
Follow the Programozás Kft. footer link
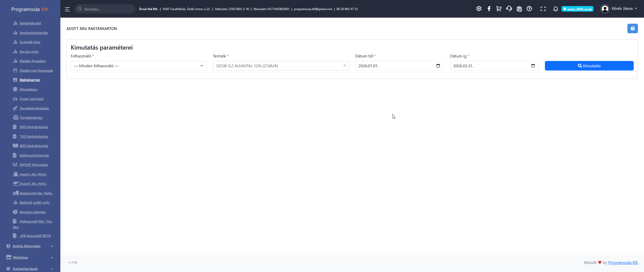[x=623, y=262]
